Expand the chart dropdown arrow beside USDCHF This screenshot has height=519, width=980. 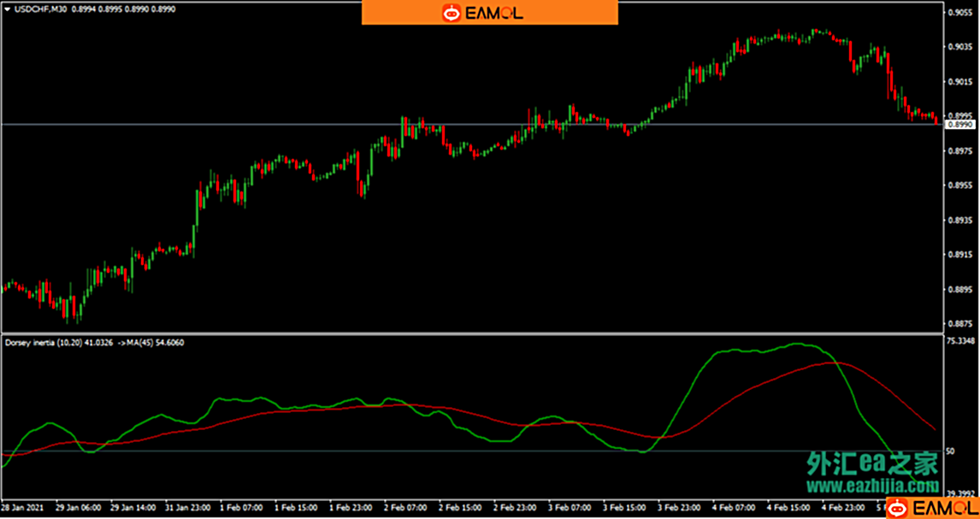coord(8,9)
